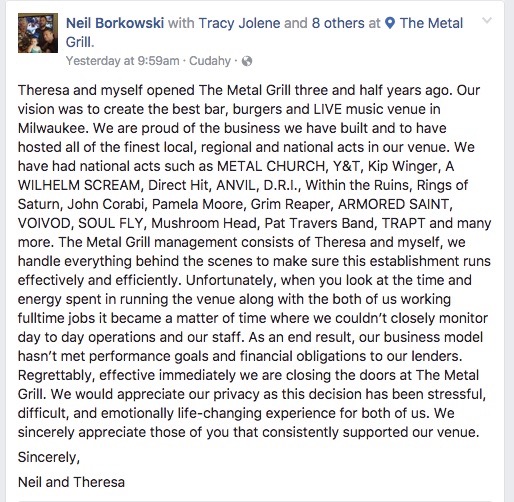Click the word 'Milwaukee' in the post
This screenshot has width=514, height=502.
[x=51, y=128]
